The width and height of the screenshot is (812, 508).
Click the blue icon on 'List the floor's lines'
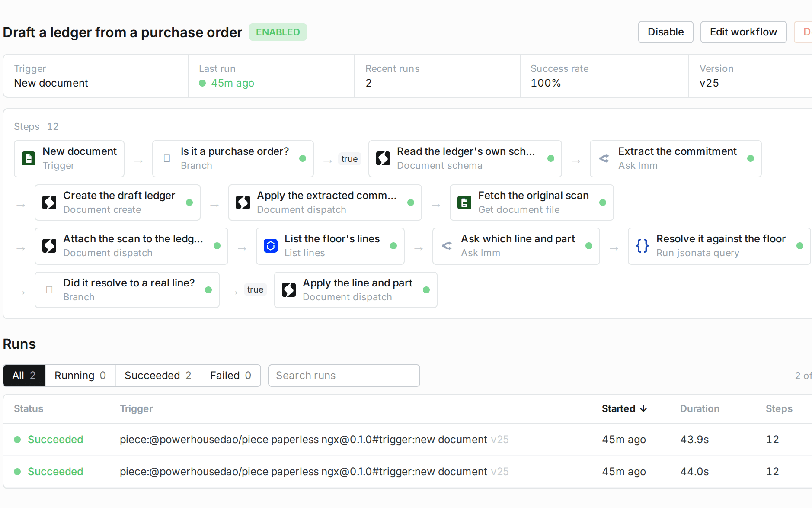271,246
